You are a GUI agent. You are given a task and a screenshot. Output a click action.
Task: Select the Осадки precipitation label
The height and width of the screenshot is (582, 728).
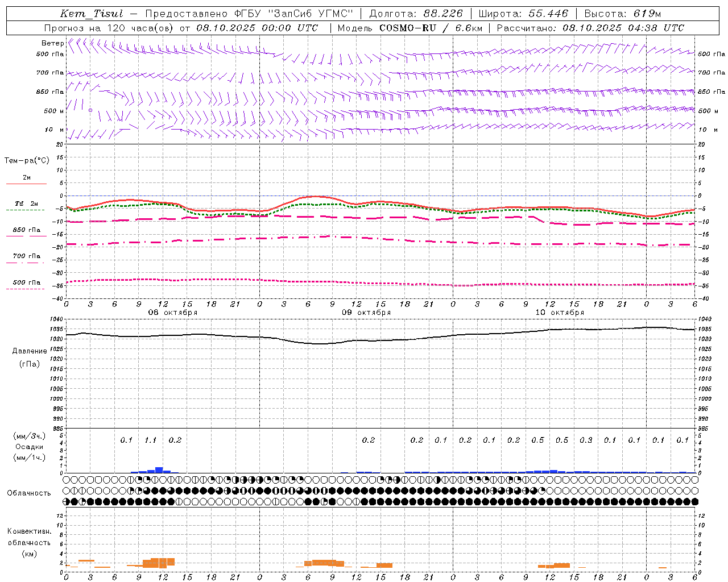coord(30,447)
